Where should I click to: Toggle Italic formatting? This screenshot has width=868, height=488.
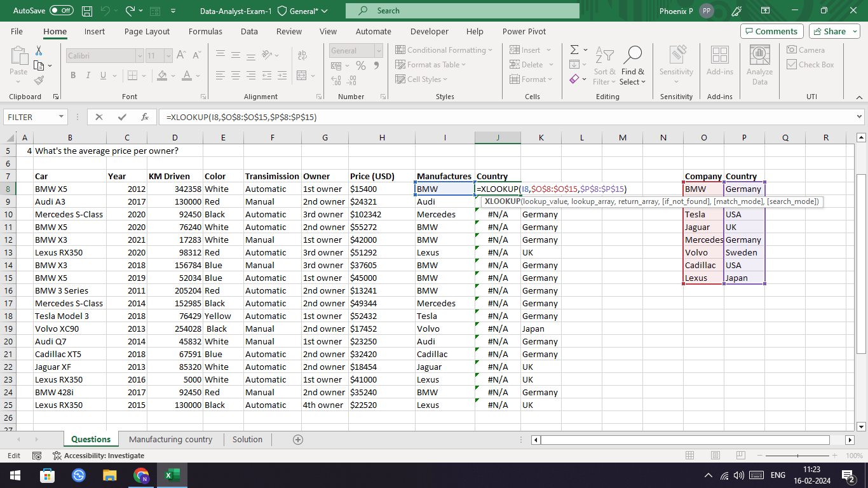click(88, 76)
